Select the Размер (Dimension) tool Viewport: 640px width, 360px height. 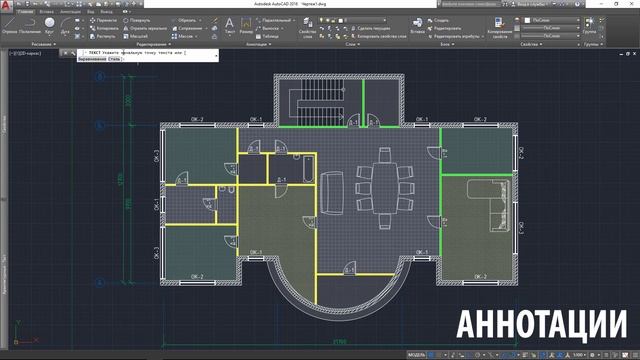click(246, 25)
